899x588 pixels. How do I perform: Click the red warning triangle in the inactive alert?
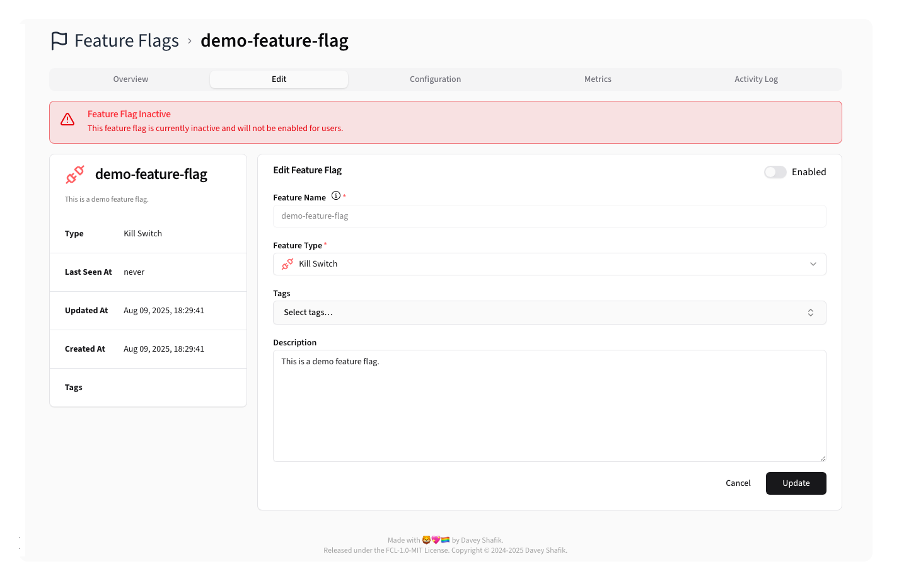[x=67, y=119]
